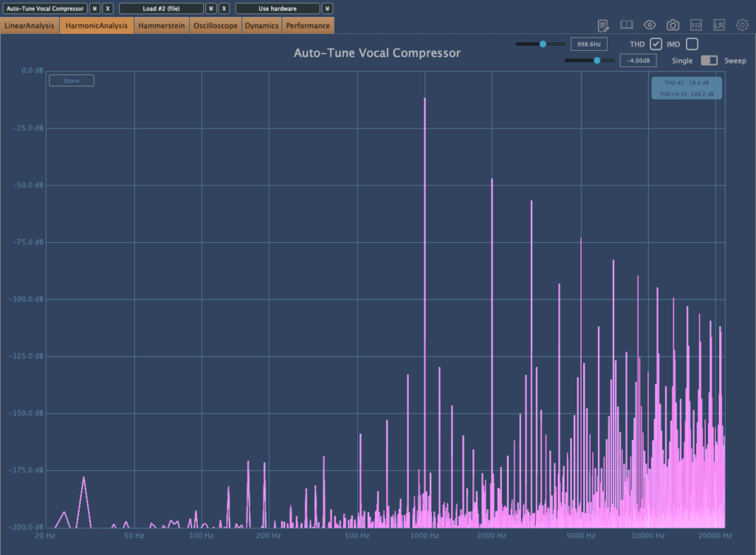
Task: Click the 2000 Hz axis label
Action: [x=492, y=536]
